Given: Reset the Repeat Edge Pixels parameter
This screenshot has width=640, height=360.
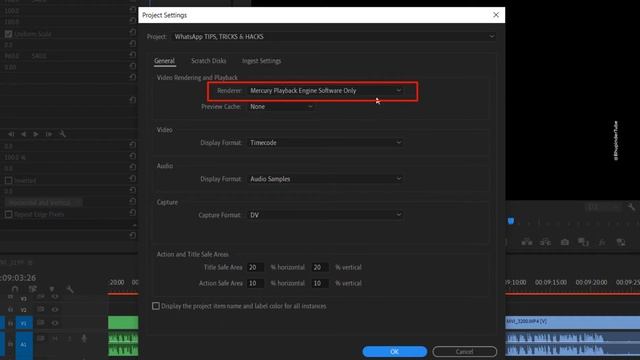Looking at the screenshot, I should pyautogui.click(x=132, y=213).
